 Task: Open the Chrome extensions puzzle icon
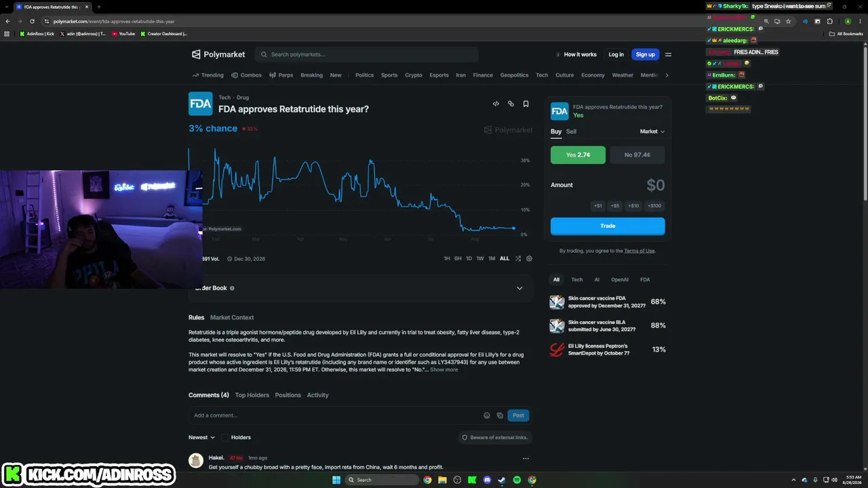(x=829, y=21)
